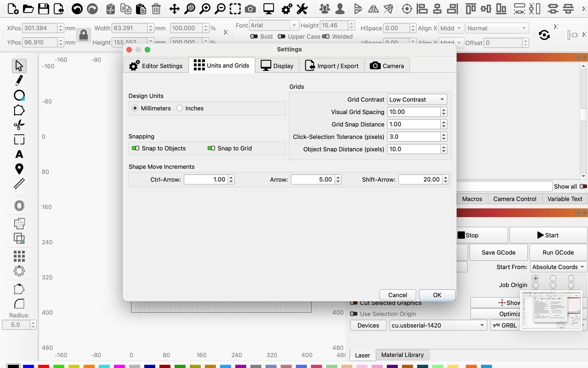Open the Grid Array tool
The height and width of the screenshot is (368, 588).
coord(19,256)
